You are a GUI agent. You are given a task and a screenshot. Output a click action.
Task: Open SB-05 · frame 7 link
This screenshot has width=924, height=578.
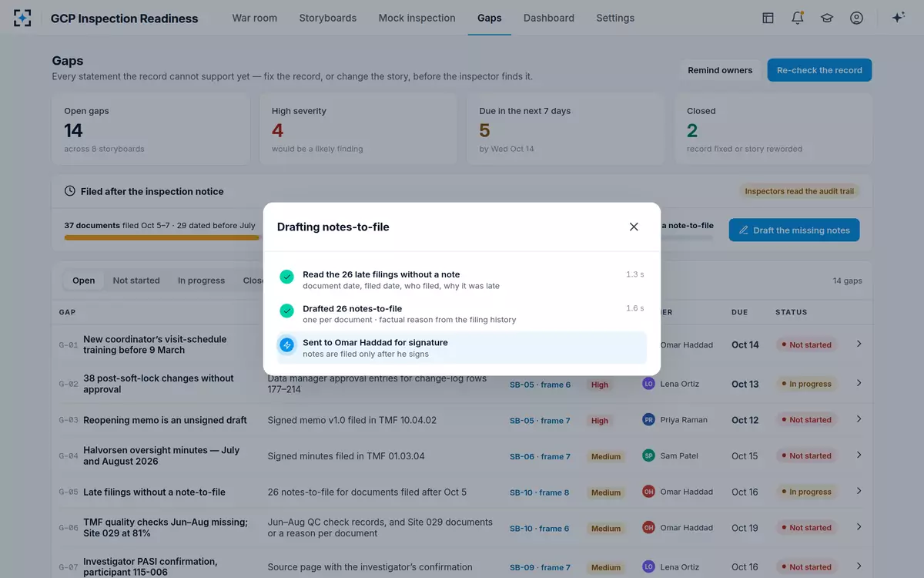(x=540, y=421)
